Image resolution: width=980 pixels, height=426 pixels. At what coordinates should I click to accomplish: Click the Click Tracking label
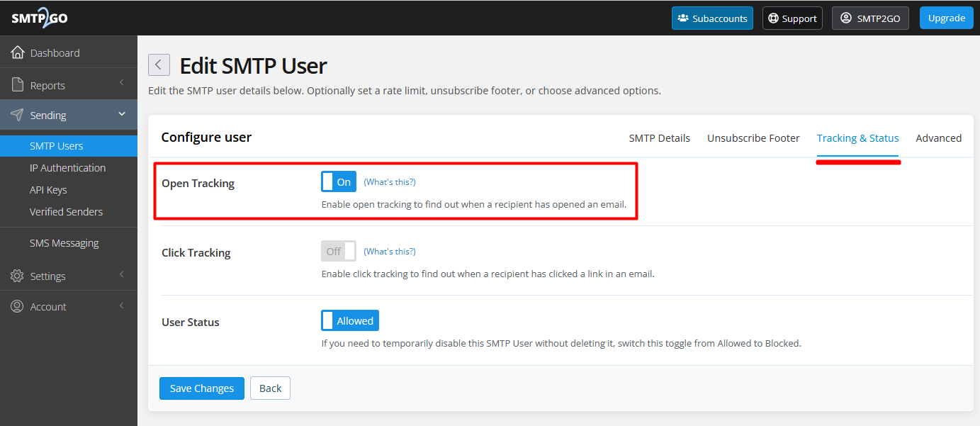196,253
